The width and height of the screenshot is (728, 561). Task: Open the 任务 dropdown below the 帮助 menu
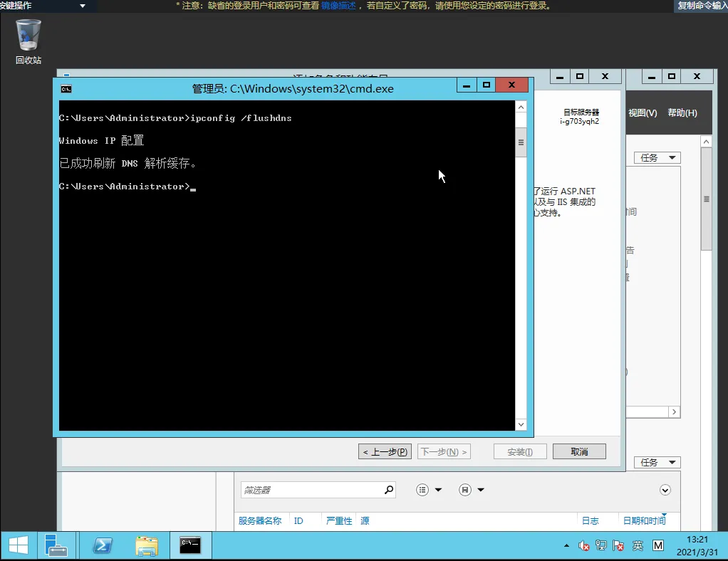click(657, 158)
